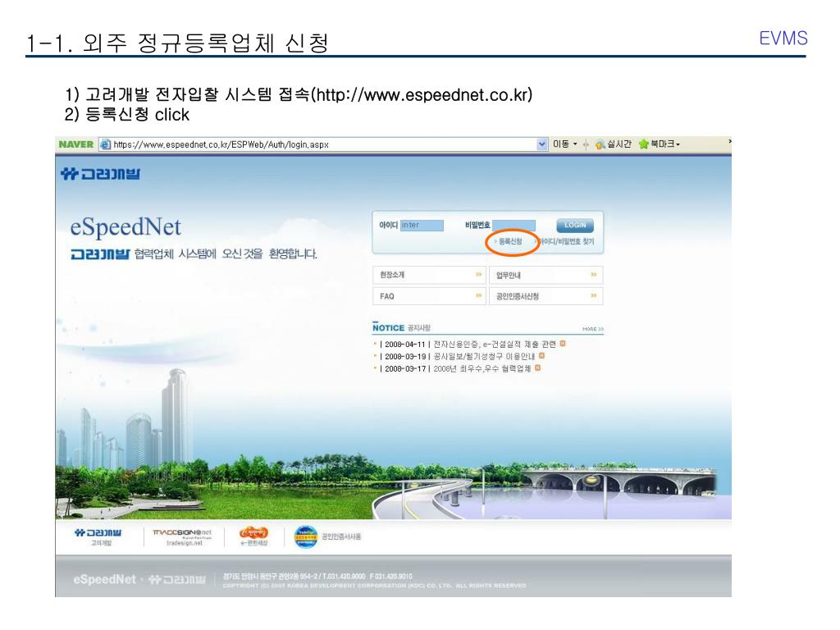Open the 업무안내 menu box
Viewport: 840px width, 630px height.
coord(546,275)
